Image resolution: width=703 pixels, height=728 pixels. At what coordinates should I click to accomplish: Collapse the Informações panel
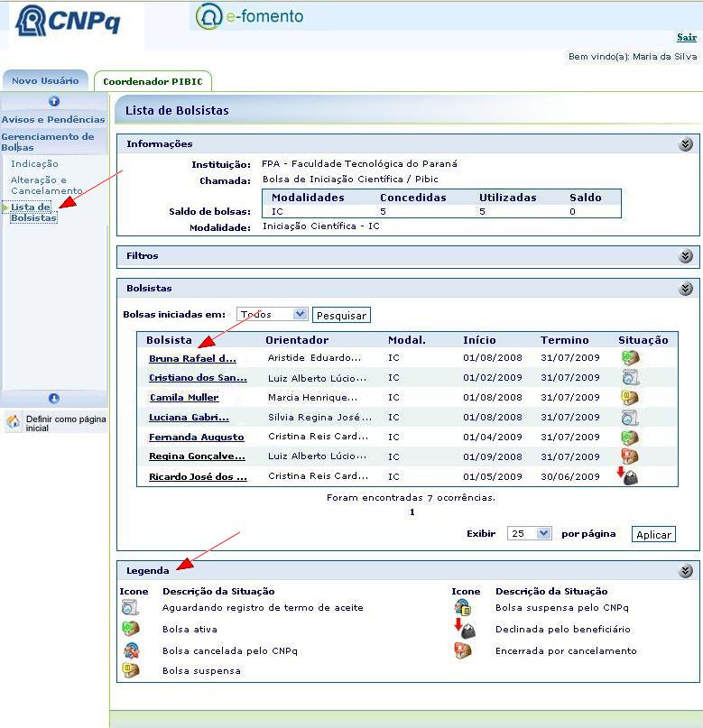(x=686, y=144)
